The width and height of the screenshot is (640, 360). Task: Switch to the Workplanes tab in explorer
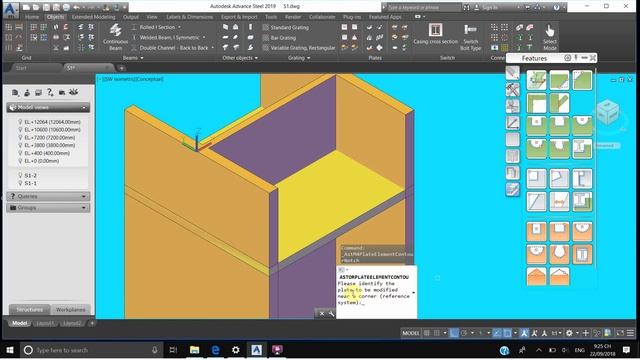(x=71, y=309)
